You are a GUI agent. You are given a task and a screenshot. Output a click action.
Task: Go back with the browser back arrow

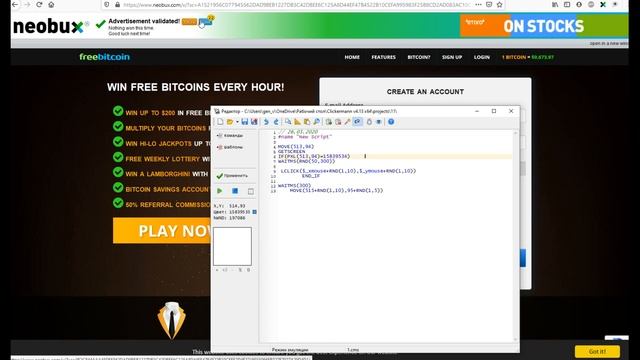(15, 4)
